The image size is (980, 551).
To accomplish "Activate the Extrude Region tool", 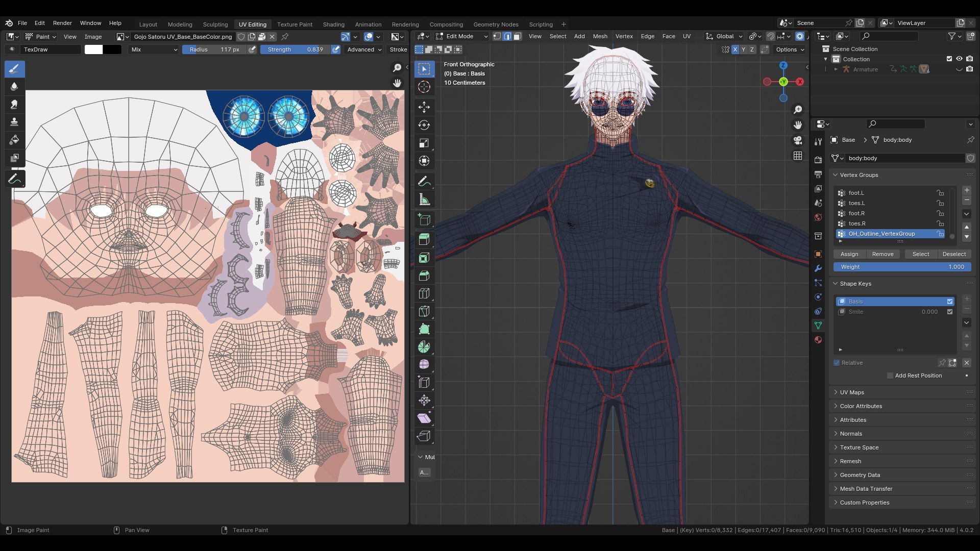I will (x=424, y=240).
